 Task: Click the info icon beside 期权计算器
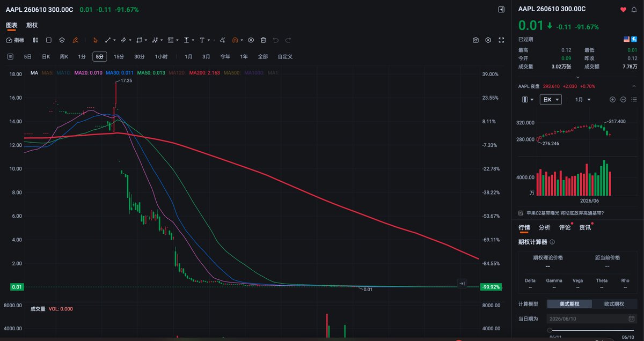click(x=552, y=242)
